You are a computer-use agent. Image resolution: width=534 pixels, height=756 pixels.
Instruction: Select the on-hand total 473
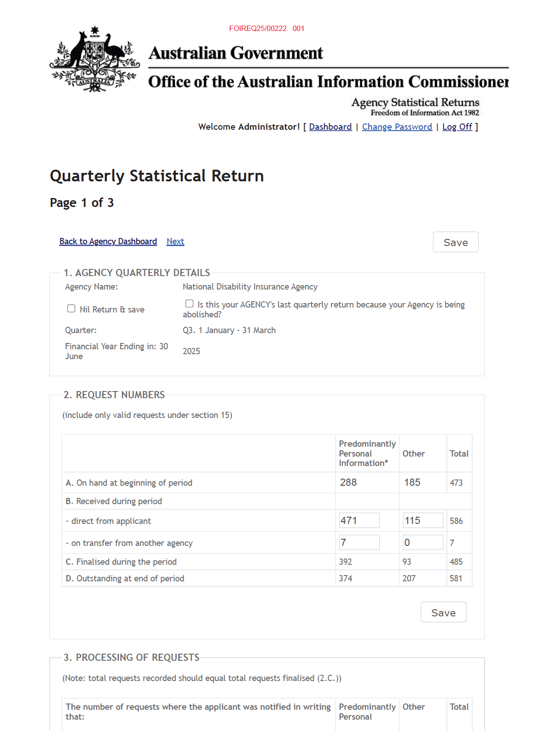pos(456,483)
